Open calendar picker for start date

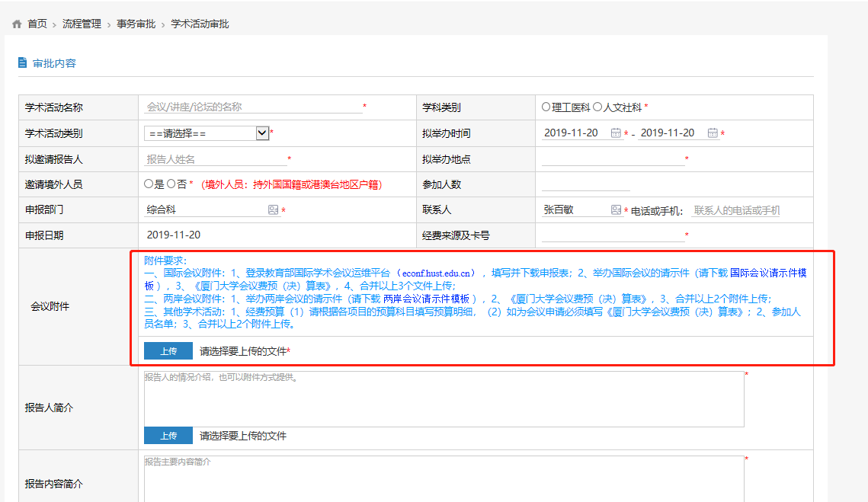click(616, 133)
